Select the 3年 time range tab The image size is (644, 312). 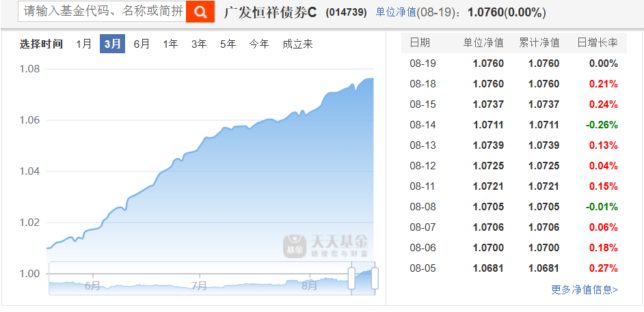[x=199, y=44]
